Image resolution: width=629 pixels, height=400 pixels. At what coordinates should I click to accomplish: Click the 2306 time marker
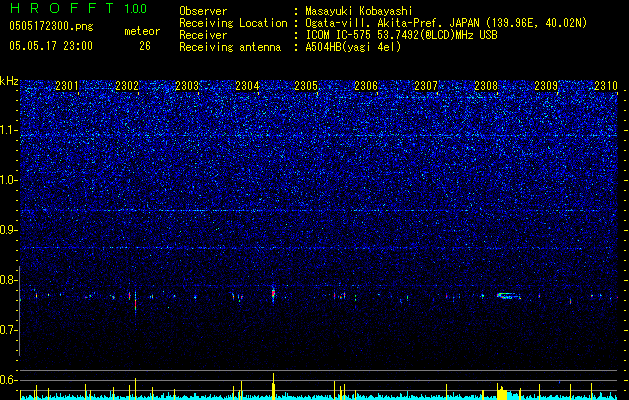tap(366, 85)
